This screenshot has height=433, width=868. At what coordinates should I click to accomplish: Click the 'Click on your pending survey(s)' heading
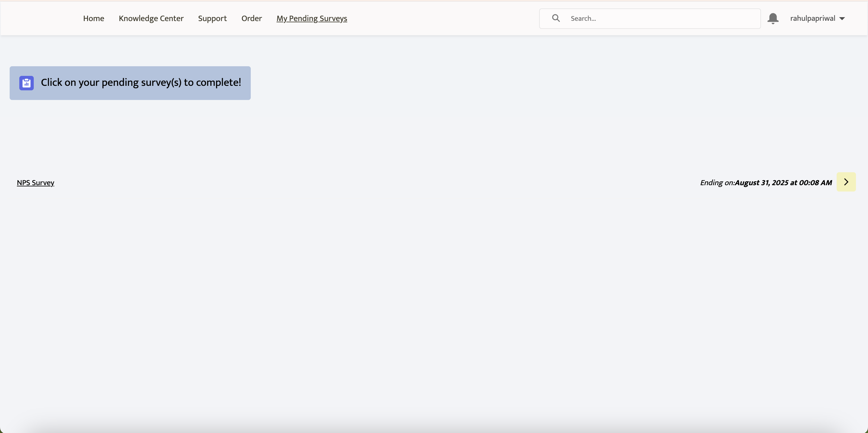click(141, 83)
